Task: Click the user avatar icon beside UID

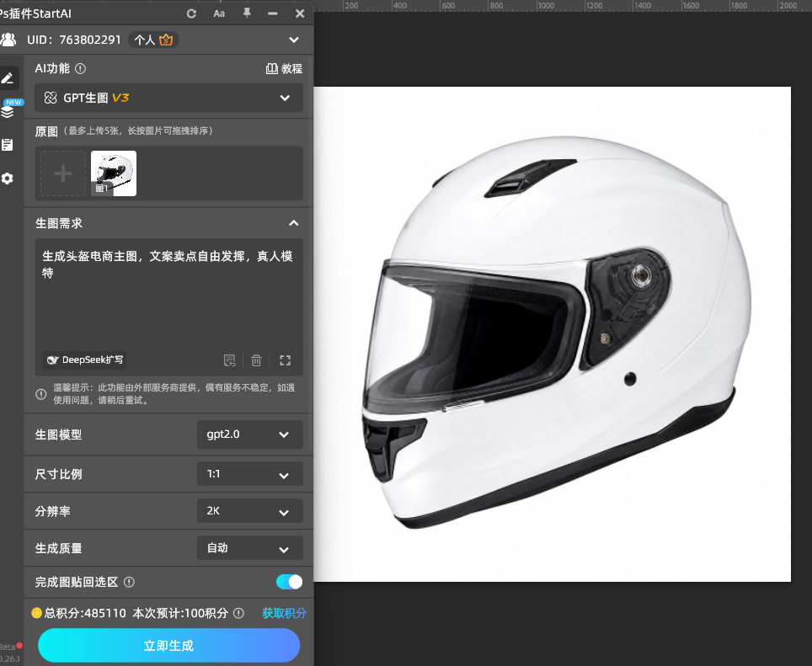Action: 8,40
